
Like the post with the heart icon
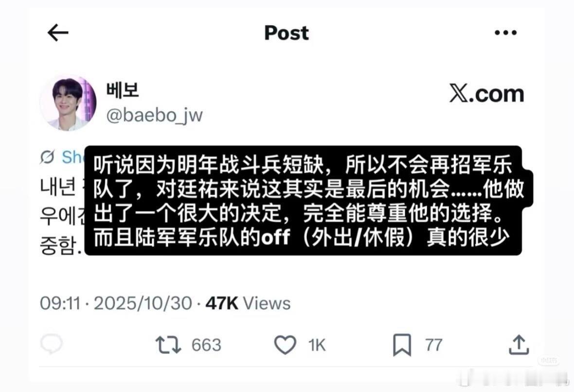(x=285, y=345)
